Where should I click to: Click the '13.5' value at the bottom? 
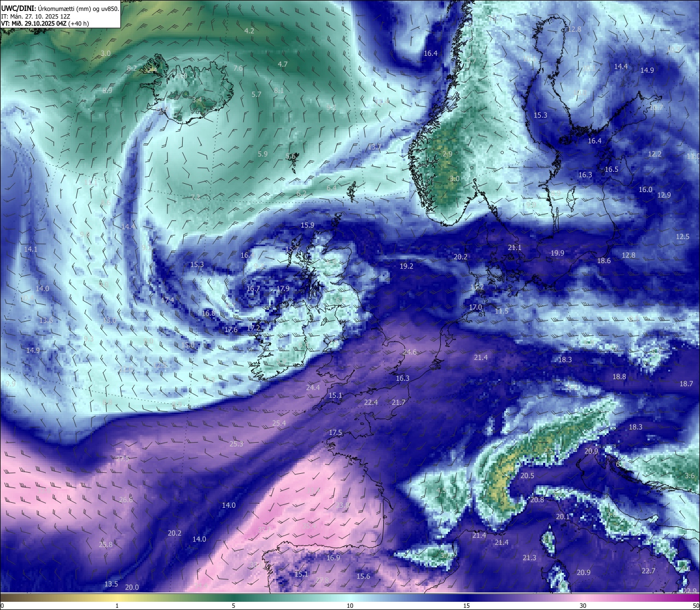click(x=111, y=584)
